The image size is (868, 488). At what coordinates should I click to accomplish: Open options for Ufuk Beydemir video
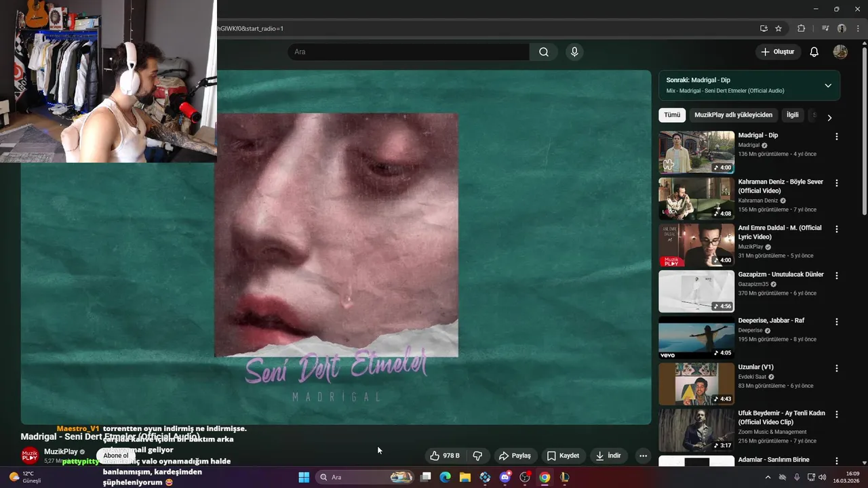click(836, 414)
